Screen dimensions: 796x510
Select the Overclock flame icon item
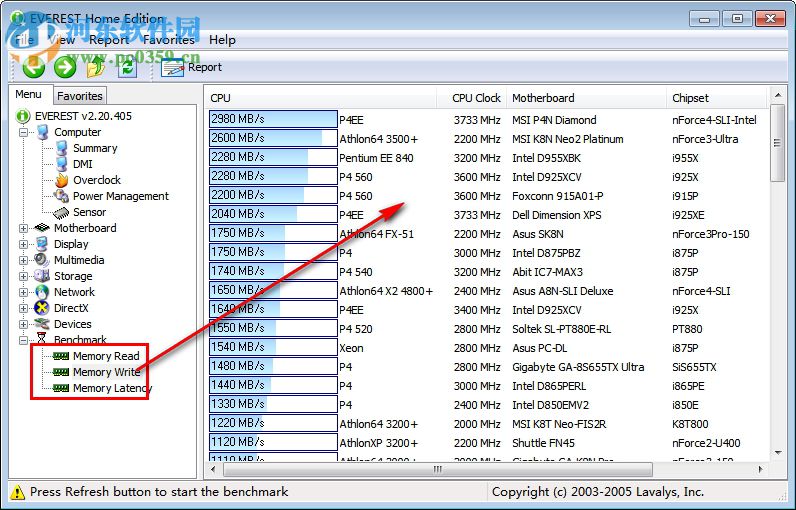(x=96, y=180)
